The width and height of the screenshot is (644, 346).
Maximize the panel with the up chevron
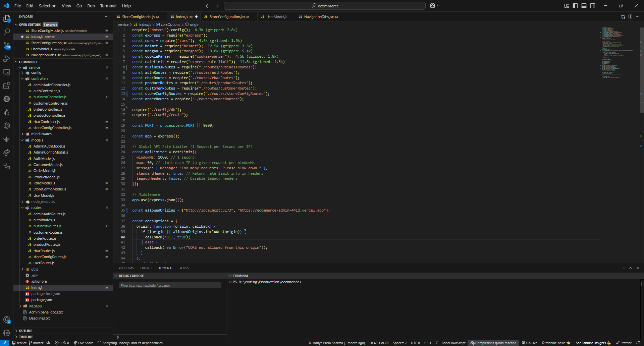(x=630, y=268)
